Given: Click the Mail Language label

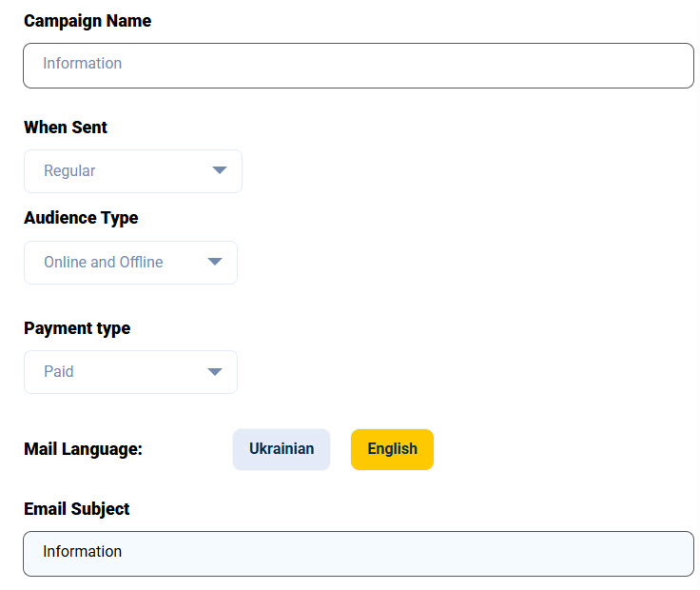Looking at the screenshot, I should click(x=83, y=449).
